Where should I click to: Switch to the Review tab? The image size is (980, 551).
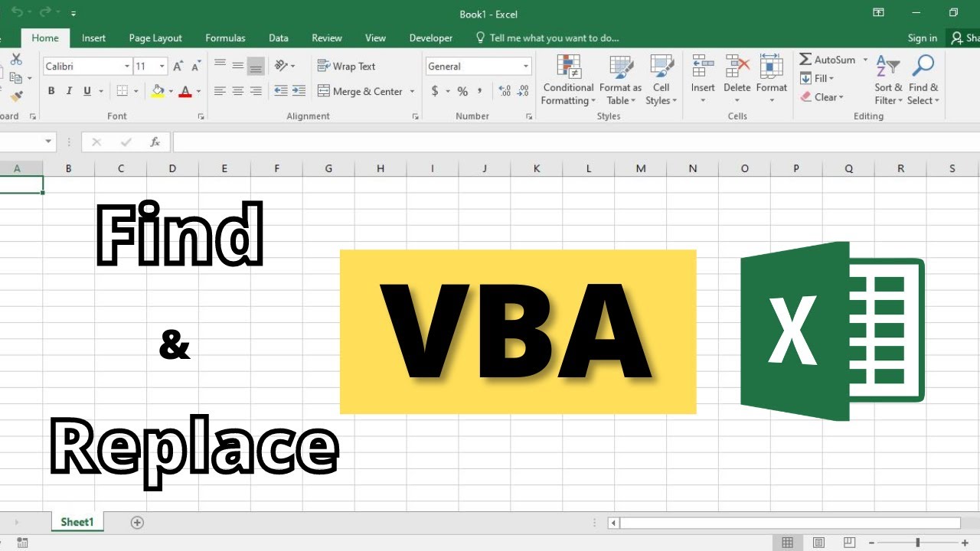pyautogui.click(x=327, y=38)
